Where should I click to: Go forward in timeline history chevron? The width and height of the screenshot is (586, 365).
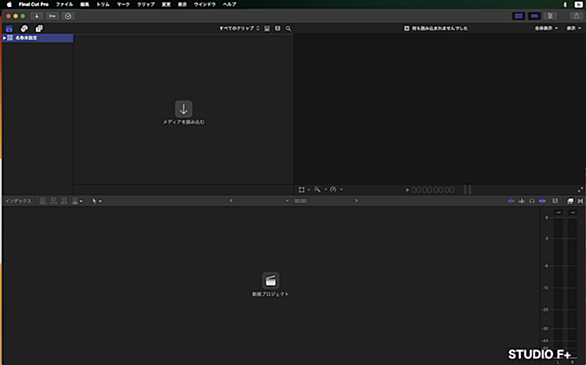[x=357, y=201]
